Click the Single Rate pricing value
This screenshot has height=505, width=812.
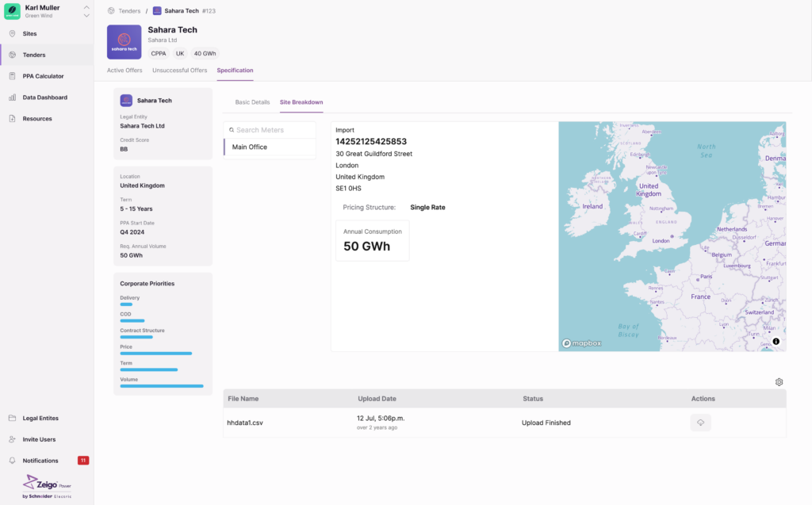point(427,207)
